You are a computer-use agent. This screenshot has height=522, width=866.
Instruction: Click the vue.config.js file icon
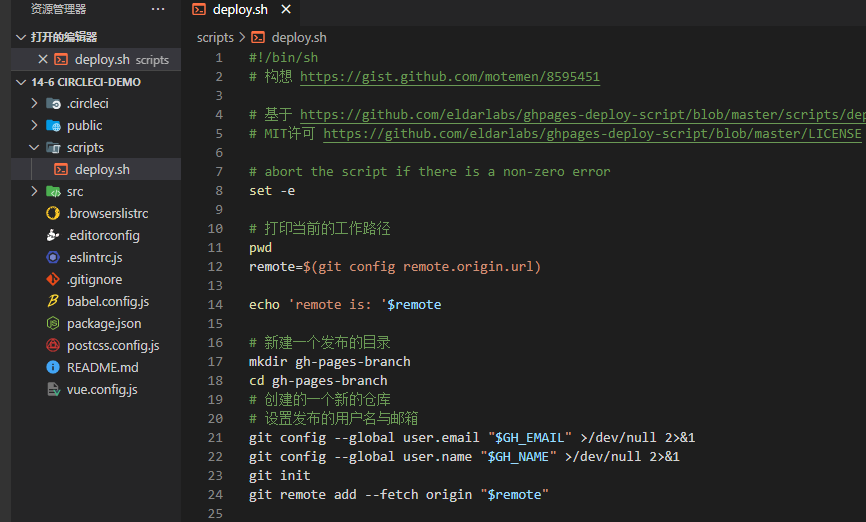point(53,389)
